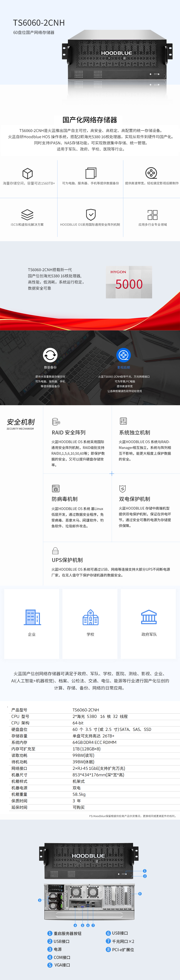Click the 学校 card label
Screen dimensions: 180x980
[x=90, y=634]
